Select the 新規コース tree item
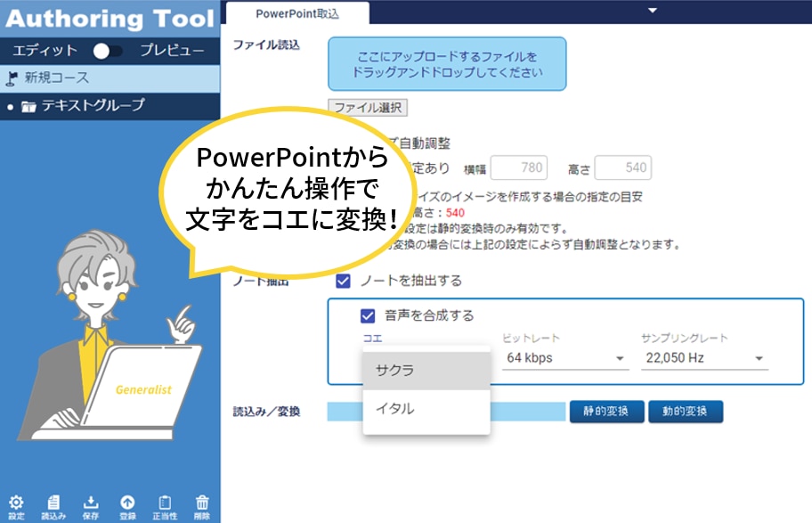This screenshot has width=812, height=523. (x=110, y=78)
